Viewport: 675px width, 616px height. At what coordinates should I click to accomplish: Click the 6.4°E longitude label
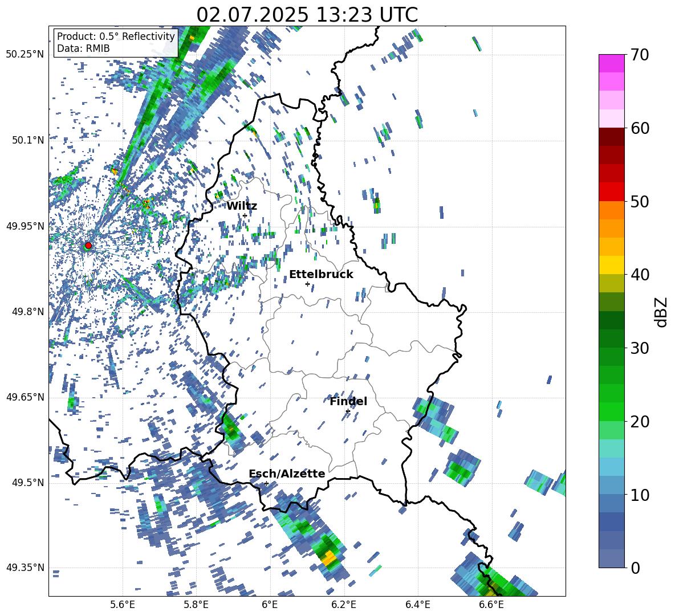pyautogui.click(x=417, y=605)
